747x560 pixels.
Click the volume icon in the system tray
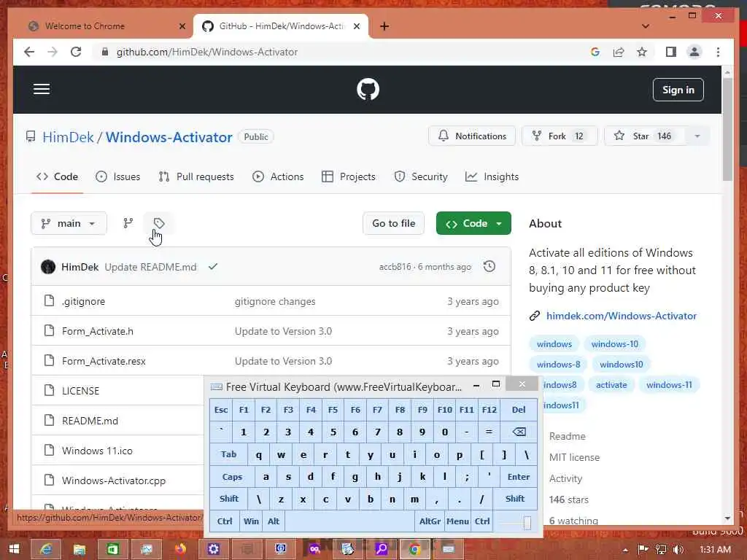[x=678, y=550]
